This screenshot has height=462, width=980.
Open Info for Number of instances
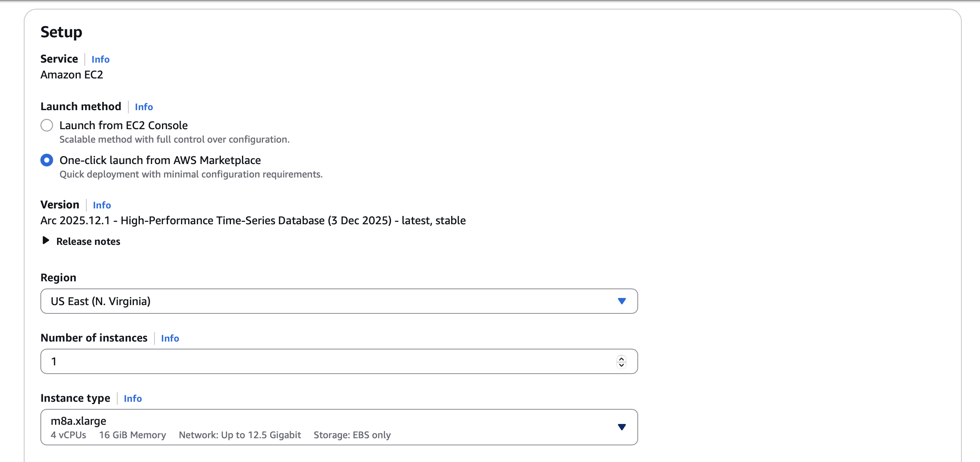[x=170, y=338]
